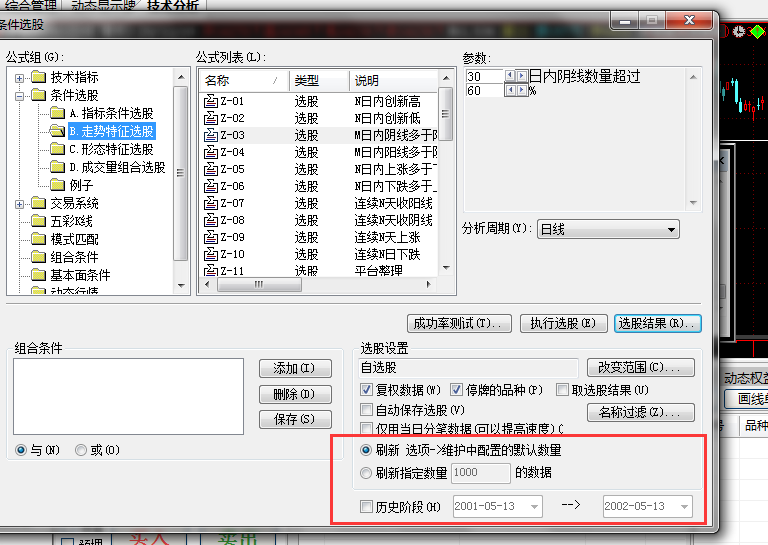Click the Z-10 formula icon
This screenshot has height=545, width=768.
[x=211, y=254]
